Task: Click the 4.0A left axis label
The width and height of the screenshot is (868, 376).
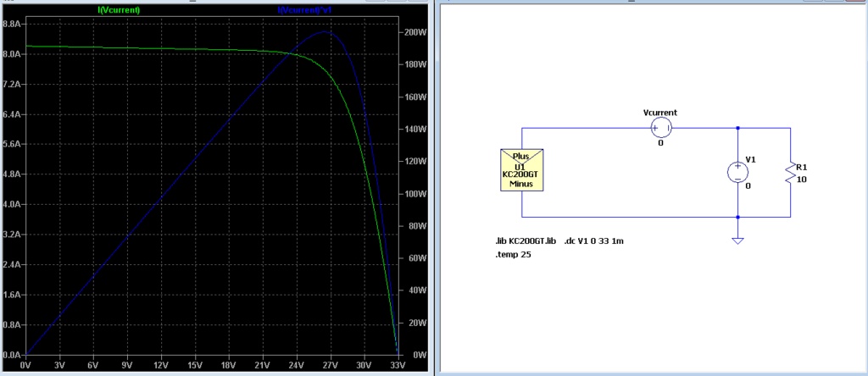Action: [12, 204]
